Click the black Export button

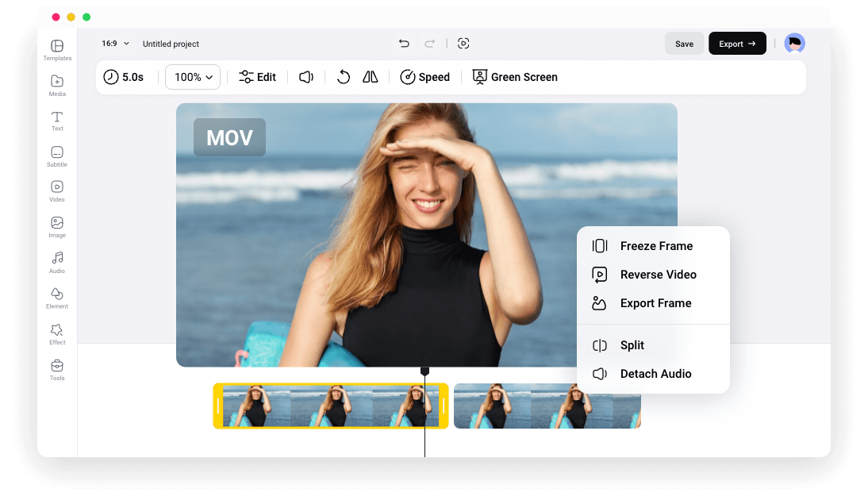(737, 44)
